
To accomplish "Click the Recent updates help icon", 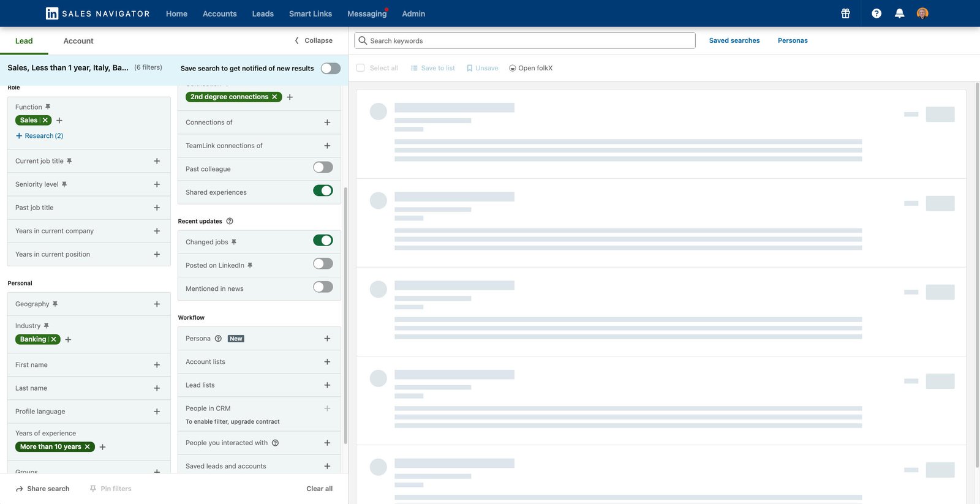I will point(230,221).
